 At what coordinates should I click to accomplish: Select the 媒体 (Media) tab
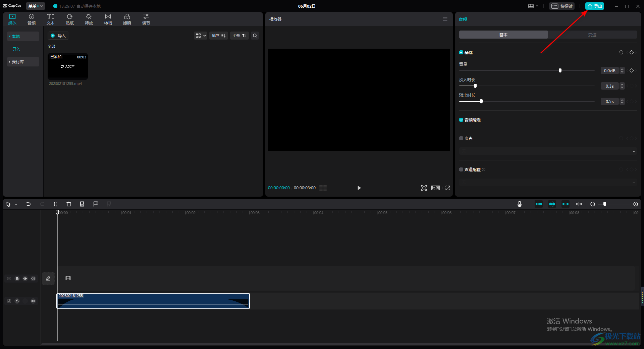[x=12, y=19]
